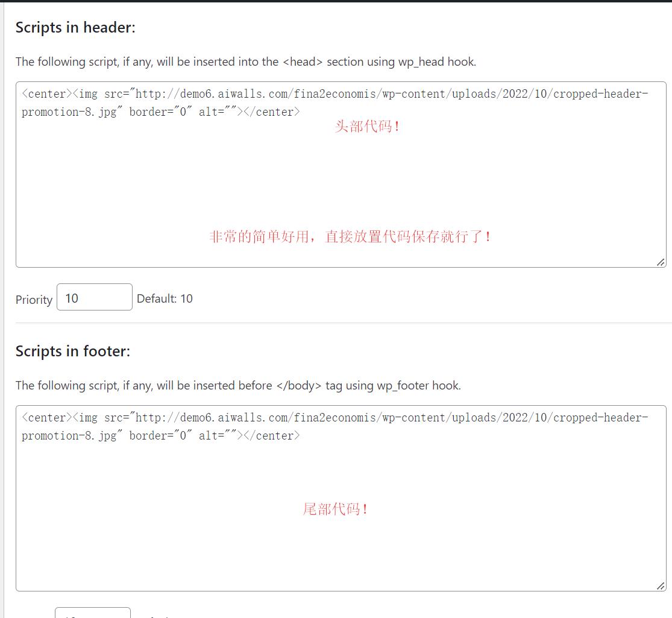Click the "Default: 10" hint text

tap(165, 298)
